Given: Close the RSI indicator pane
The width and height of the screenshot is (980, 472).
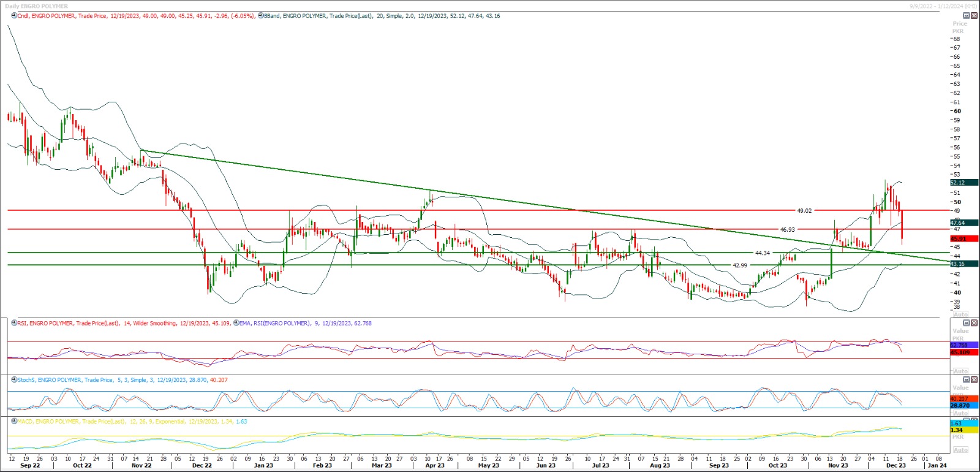Looking at the screenshot, I should pos(974,323).
